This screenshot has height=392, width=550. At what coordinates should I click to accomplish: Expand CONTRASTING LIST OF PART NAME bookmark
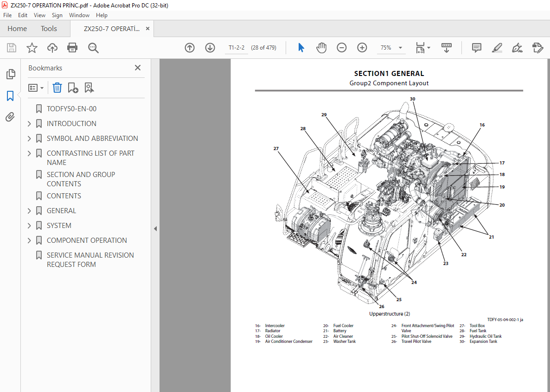tap(30, 153)
